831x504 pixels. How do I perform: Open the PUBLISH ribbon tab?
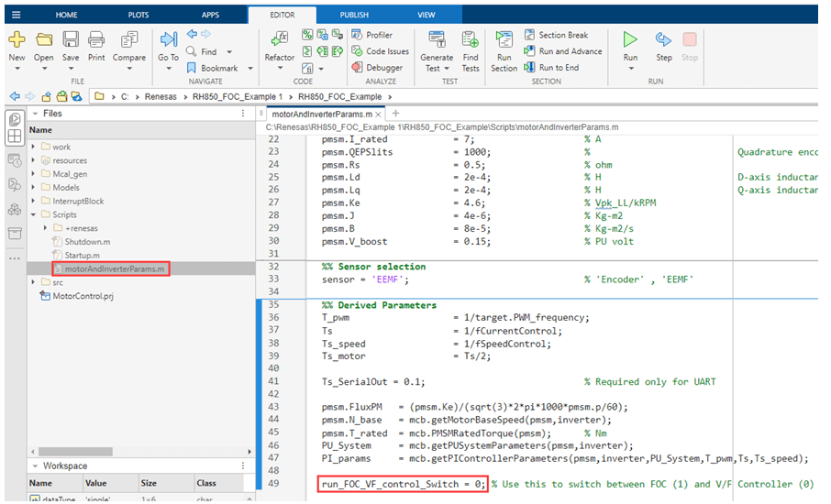point(354,16)
